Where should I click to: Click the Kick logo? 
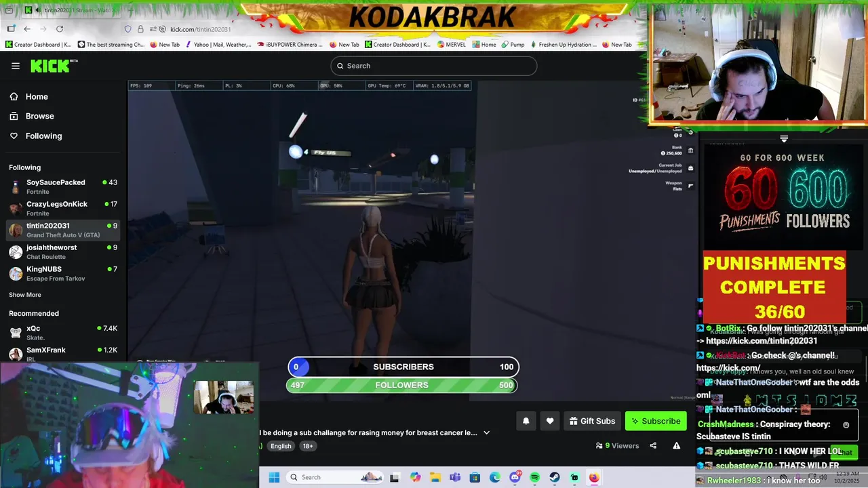[54, 66]
